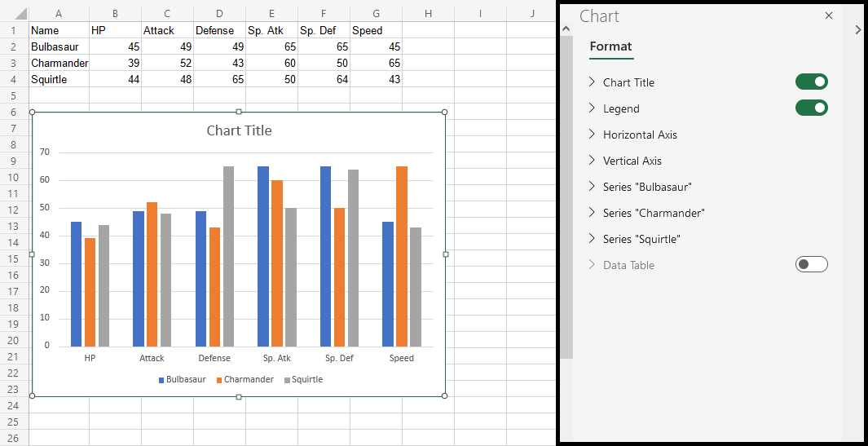This screenshot has width=868, height=446.
Task: Click the orange Charmander legend marker
Action: tap(219, 380)
